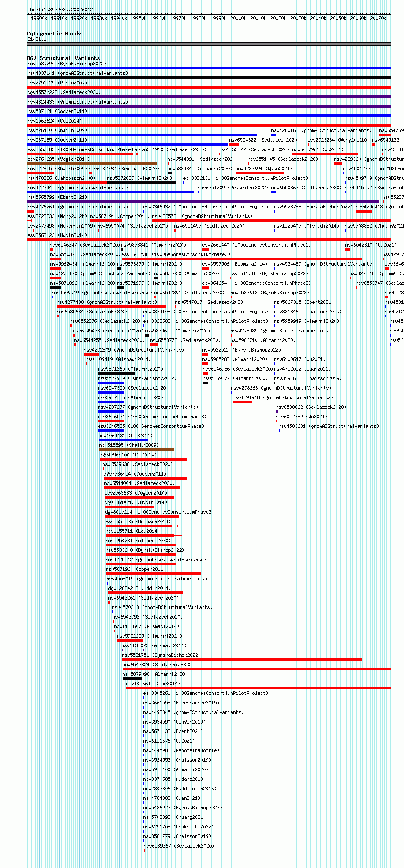Viewport: 404px width, 868px height.
Task: Open nsv5871265 (Almarri2020) label
Action: pyautogui.click(x=130, y=369)
